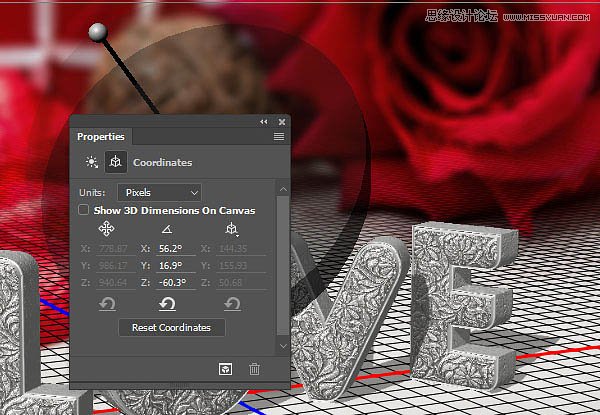Click the rotation Y field 16.9°
Viewport: 600px width, 415px height.
tap(176, 265)
